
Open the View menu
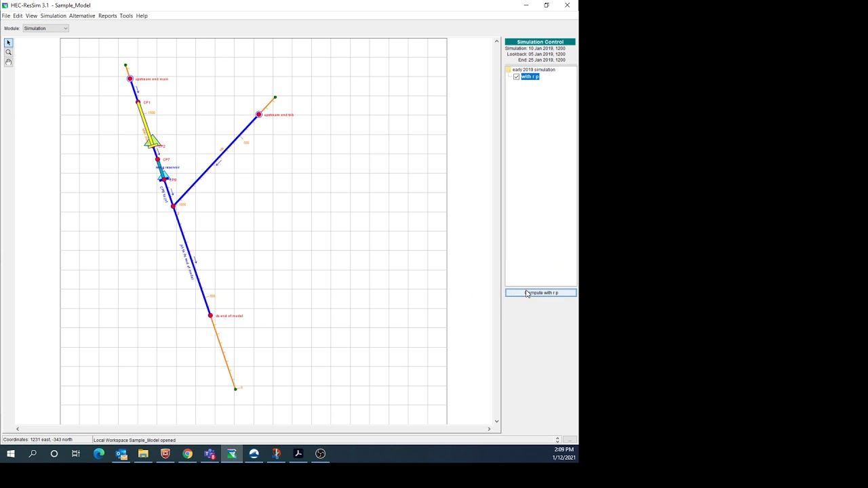click(x=31, y=16)
